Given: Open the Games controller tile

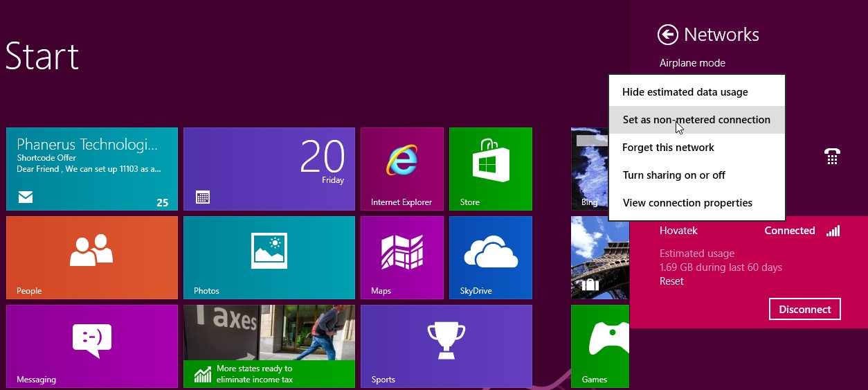Looking at the screenshot, I should [x=600, y=346].
